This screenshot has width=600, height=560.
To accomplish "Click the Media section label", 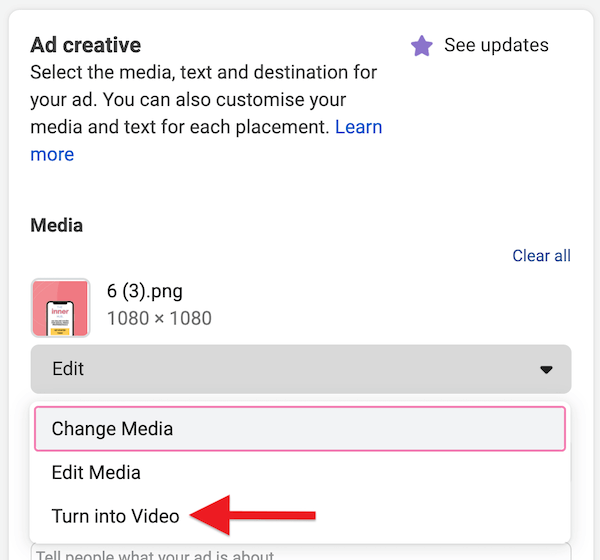I will pos(57,225).
